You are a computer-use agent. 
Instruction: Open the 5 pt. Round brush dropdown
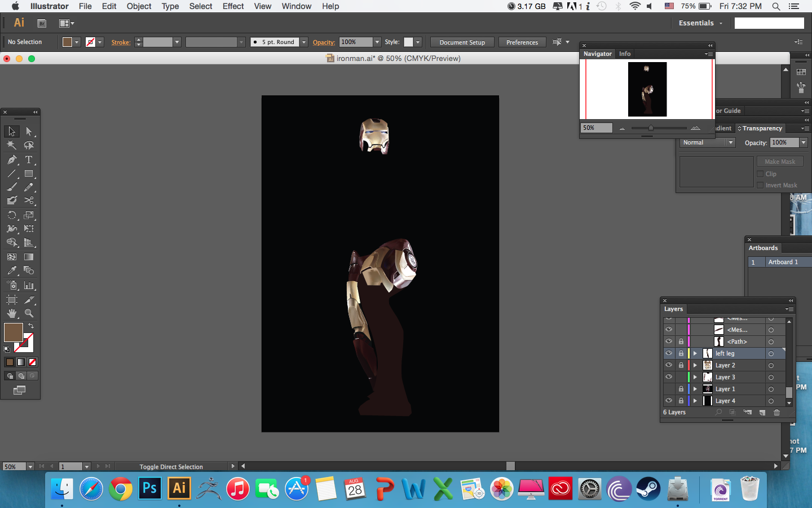[x=304, y=42]
